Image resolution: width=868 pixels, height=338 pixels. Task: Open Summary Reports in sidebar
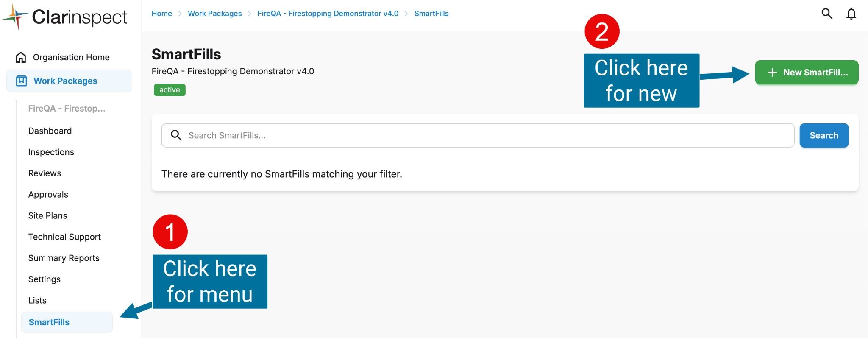[64, 258]
